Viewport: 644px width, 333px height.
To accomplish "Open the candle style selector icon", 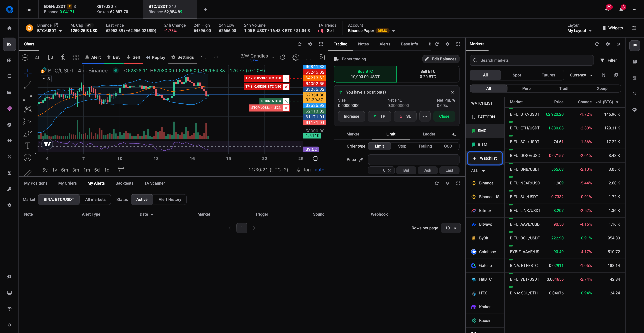I will tap(50, 57).
